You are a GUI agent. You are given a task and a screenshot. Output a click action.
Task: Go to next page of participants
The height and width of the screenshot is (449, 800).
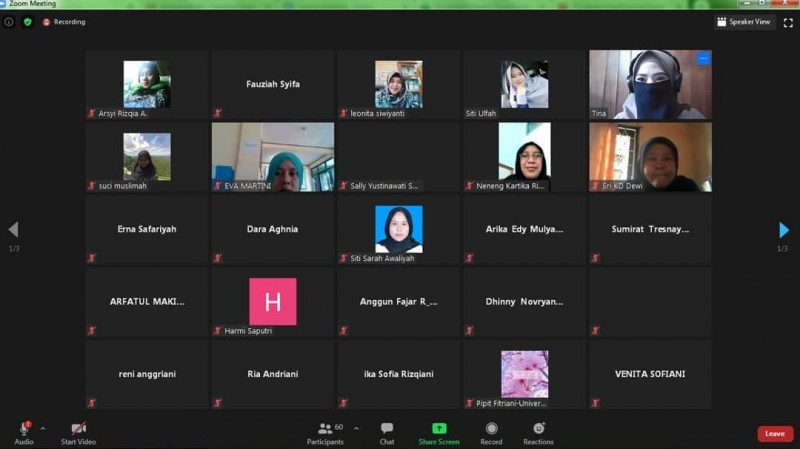[x=784, y=230]
